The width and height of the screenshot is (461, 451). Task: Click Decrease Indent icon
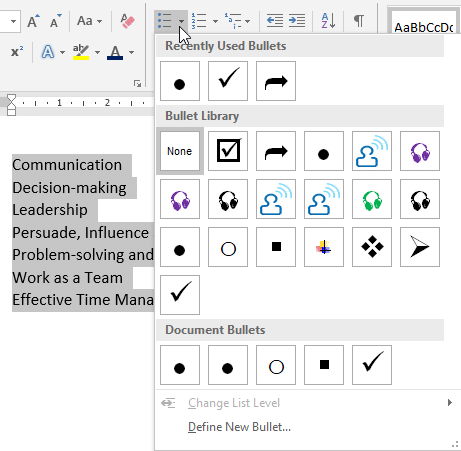(275, 21)
